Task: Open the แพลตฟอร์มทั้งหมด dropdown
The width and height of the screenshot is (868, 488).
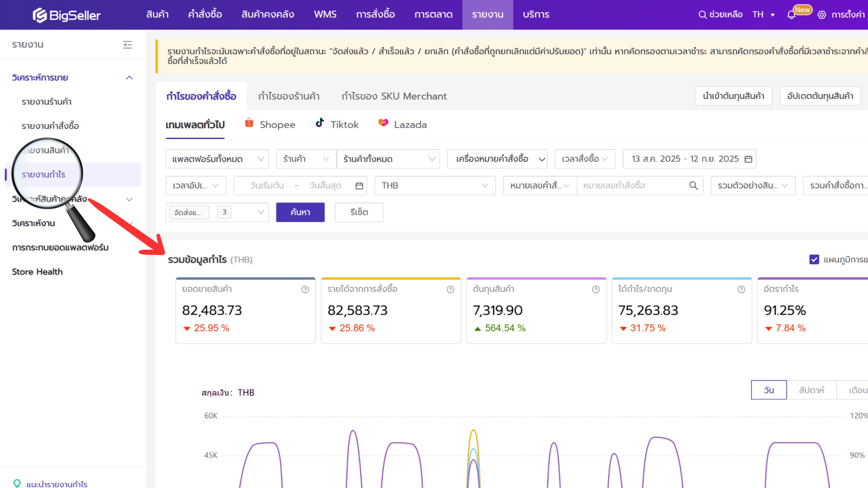Action: [x=217, y=159]
